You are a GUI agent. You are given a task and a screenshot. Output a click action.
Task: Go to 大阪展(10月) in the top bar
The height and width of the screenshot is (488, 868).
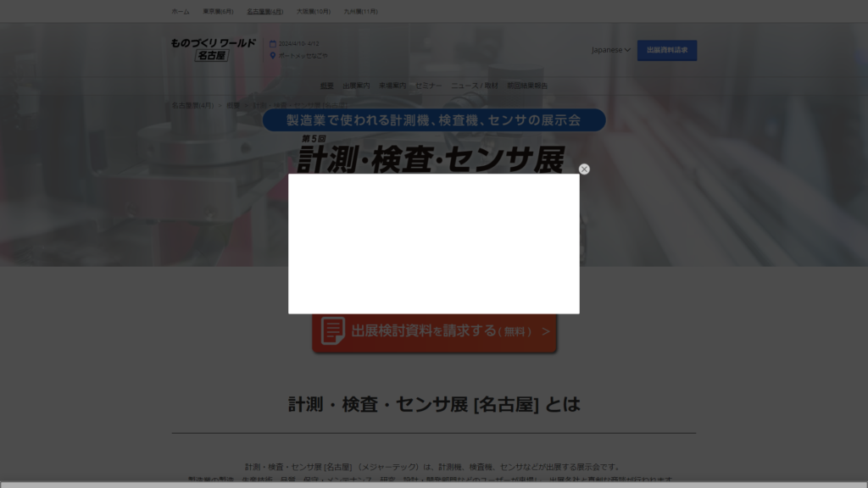314,12
